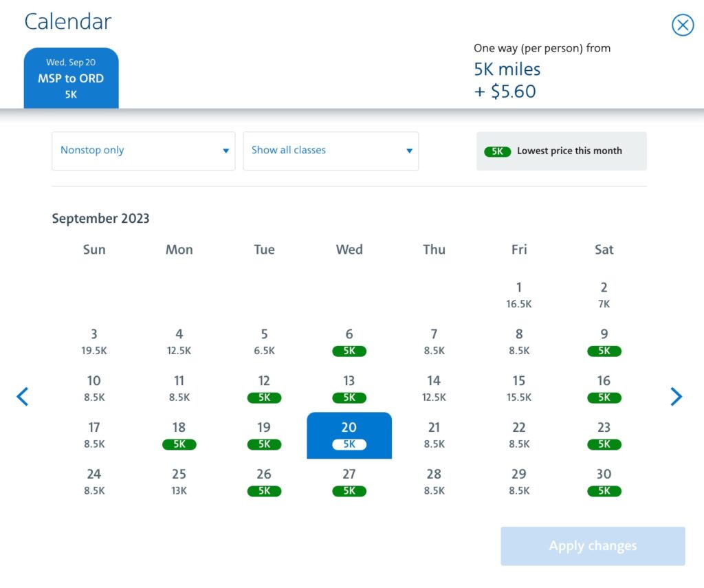Image resolution: width=704 pixels, height=588 pixels.
Task: Click the Calendar heading
Action: click(67, 21)
